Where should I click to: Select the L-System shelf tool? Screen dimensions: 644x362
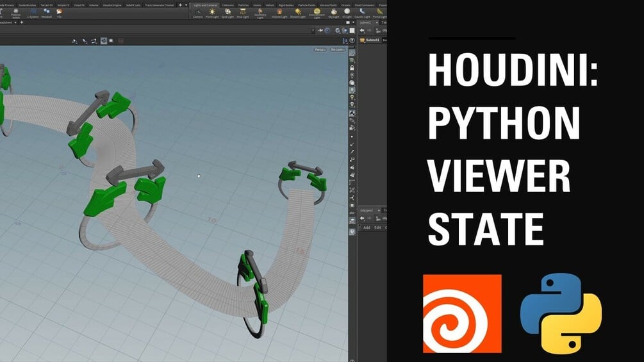33,13
